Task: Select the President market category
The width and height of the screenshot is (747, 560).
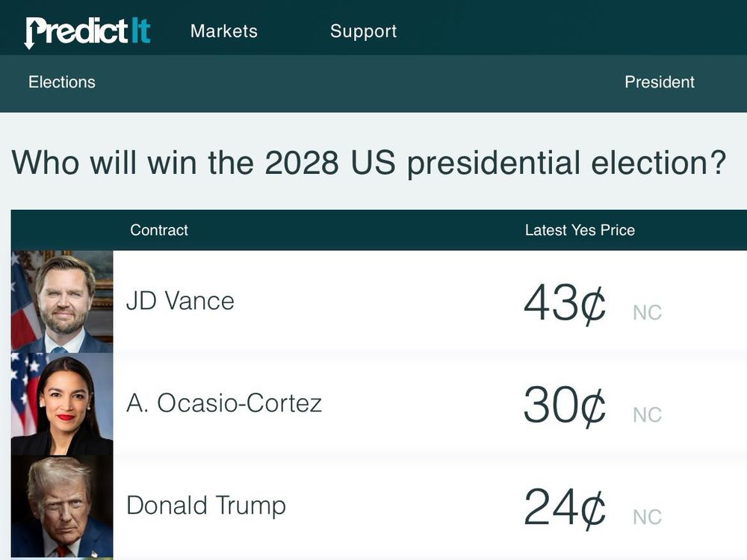Action: [x=660, y=82]
